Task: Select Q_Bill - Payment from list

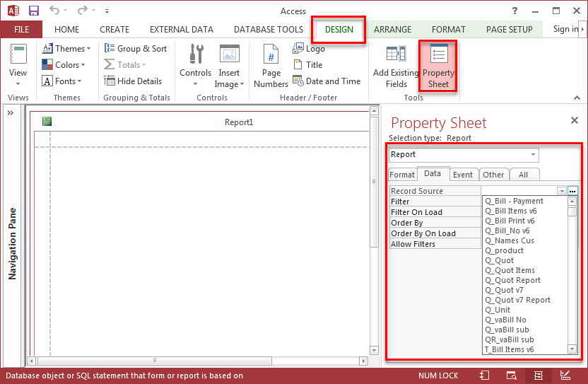Action: [x=514, y=201]
